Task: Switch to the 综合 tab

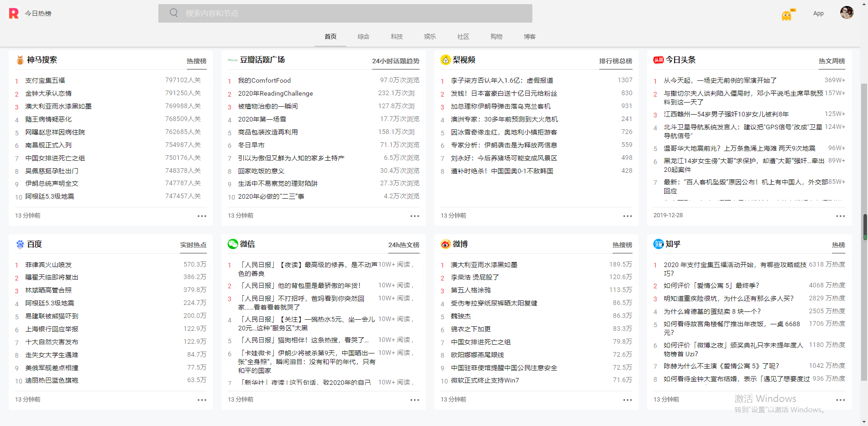Action: pos(364,37)
